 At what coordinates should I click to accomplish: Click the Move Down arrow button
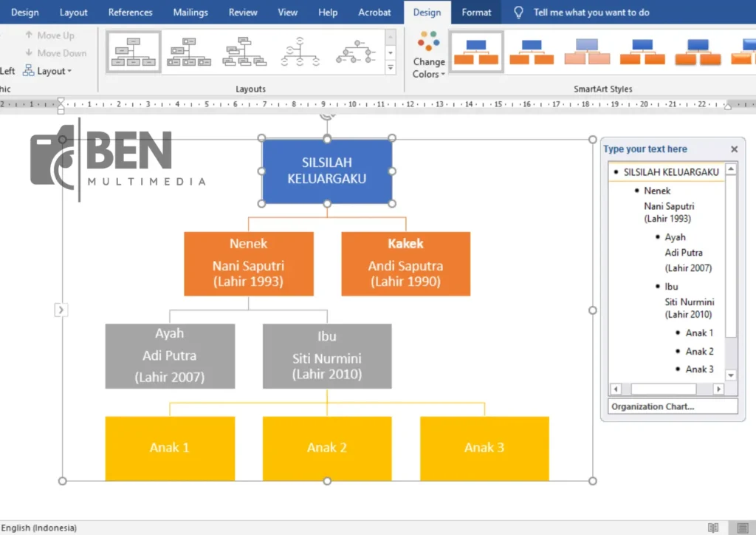pyautogui.click(x=55, y=53)
